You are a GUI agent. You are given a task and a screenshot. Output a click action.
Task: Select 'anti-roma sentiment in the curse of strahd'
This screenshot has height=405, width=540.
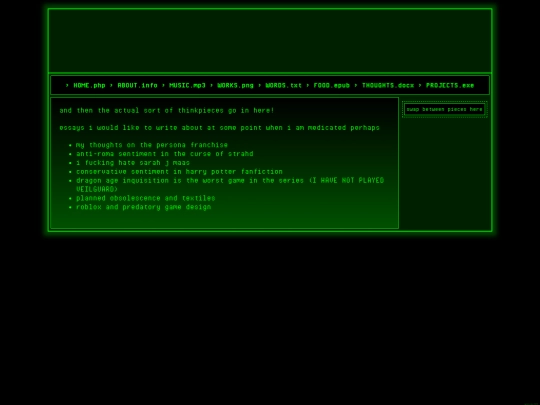point(165,154)
